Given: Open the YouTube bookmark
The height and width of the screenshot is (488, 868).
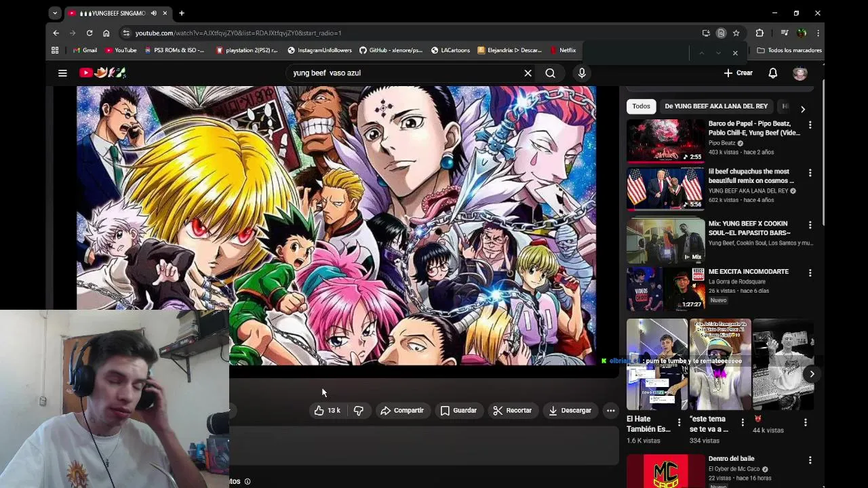Looking at the screenshot, I should coord(121,50).
